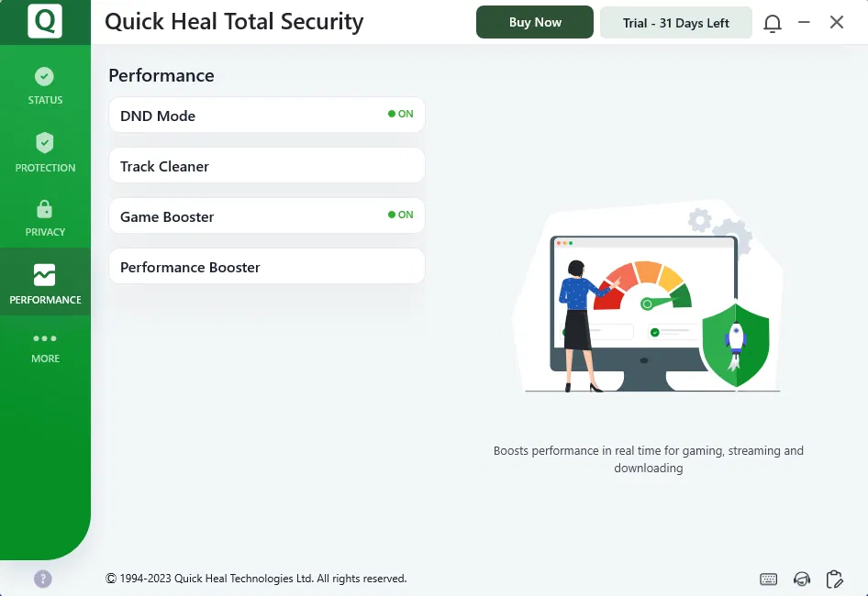Click the help question mark icon

(x=43, y=579)
